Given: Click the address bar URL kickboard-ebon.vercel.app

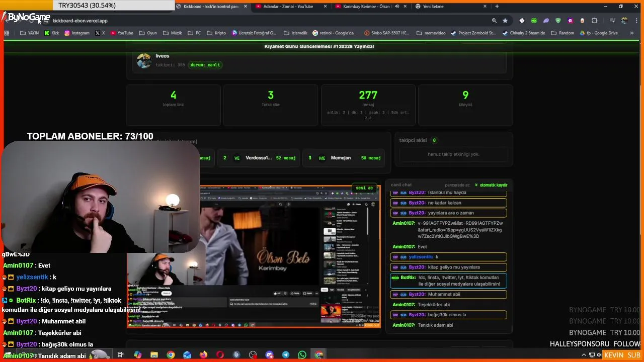Looking at the screenshot, I should 80,21.
